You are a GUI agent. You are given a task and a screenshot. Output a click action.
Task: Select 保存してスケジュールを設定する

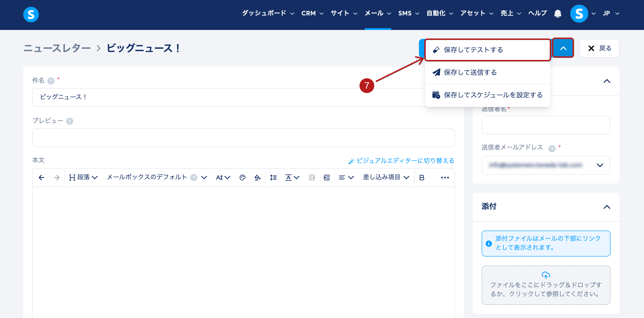[487, 95]
